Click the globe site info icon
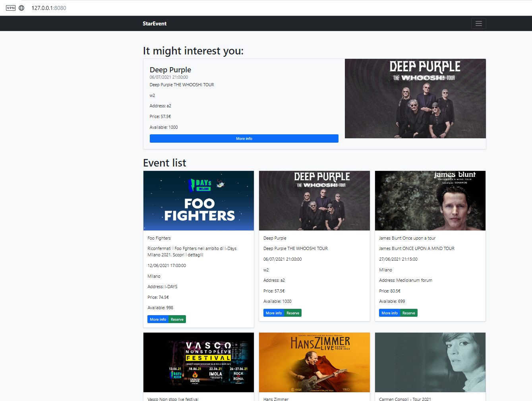 pyautogui.click(x=21, y=8)
